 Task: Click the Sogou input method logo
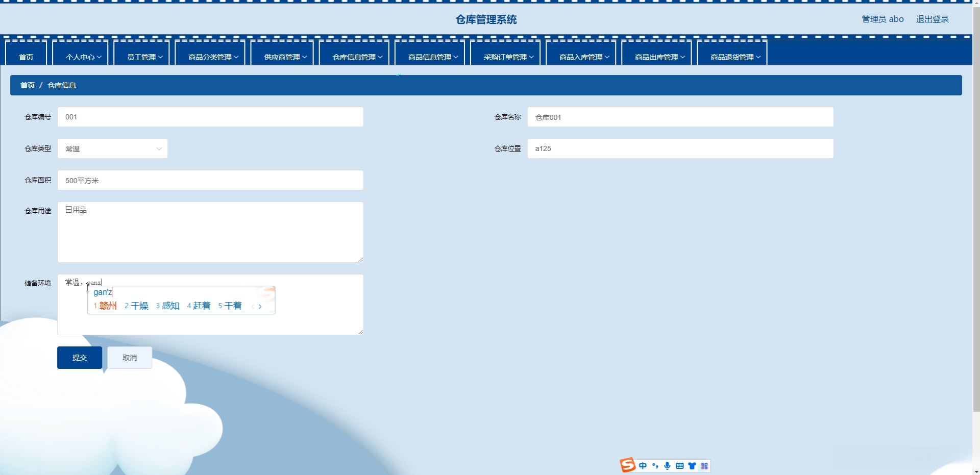click(x=627, y=465)
